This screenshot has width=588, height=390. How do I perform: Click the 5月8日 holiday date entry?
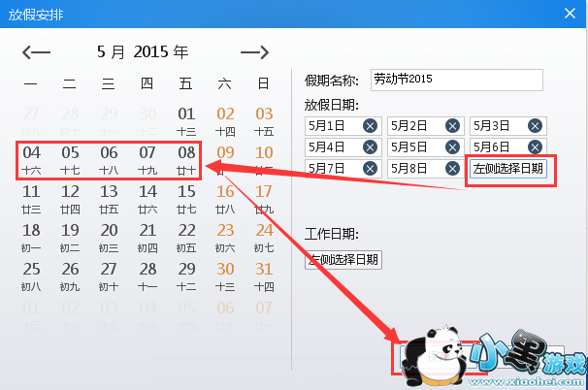click(426, 169)
